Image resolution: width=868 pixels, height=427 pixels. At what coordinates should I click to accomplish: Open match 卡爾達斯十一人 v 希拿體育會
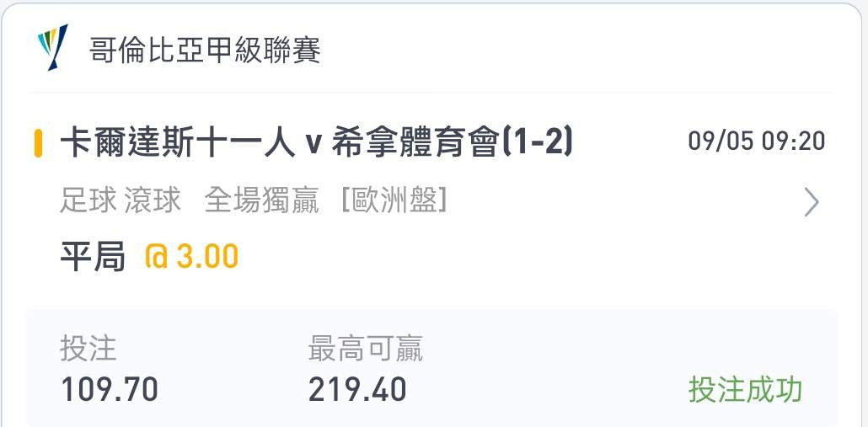click(x=316, y=143)
